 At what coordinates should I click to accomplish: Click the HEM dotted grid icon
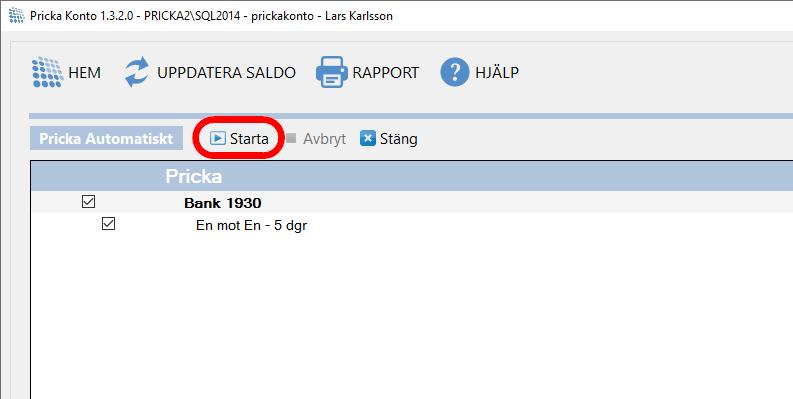coord(48,72)
